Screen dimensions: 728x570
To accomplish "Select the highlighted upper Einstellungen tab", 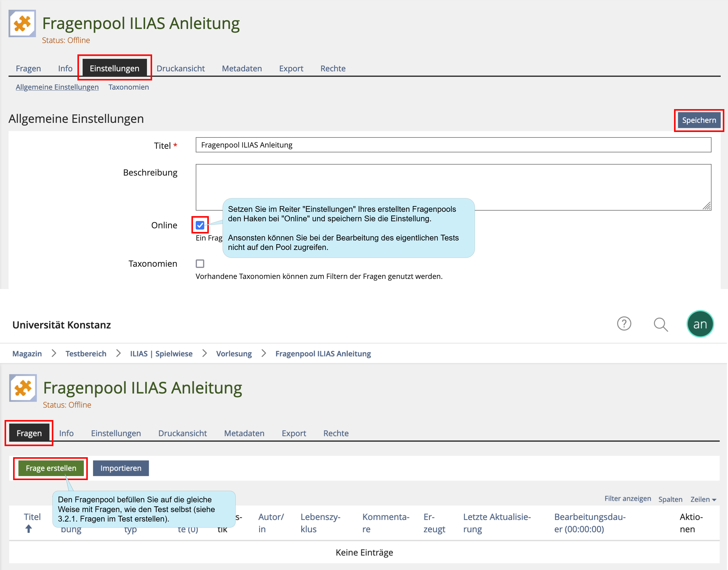I will pos(115,68).
